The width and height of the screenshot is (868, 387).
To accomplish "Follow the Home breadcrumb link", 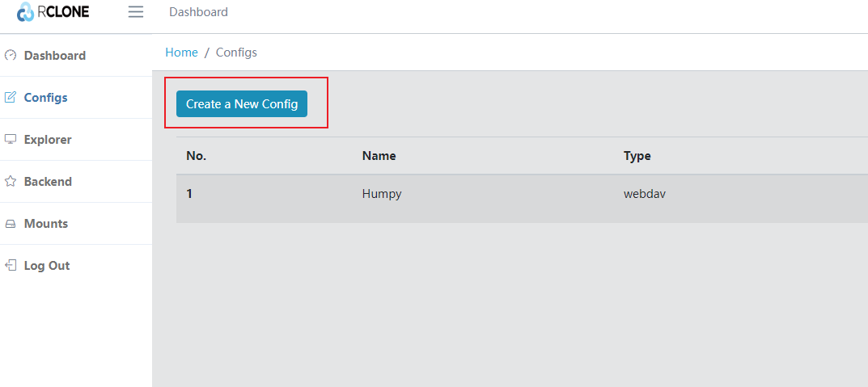I will click(181, 53).
